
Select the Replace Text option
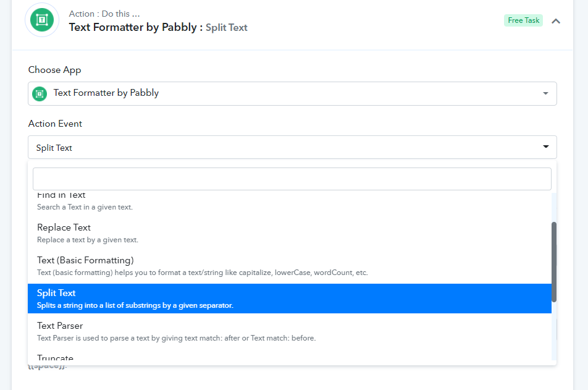point(290,233)
